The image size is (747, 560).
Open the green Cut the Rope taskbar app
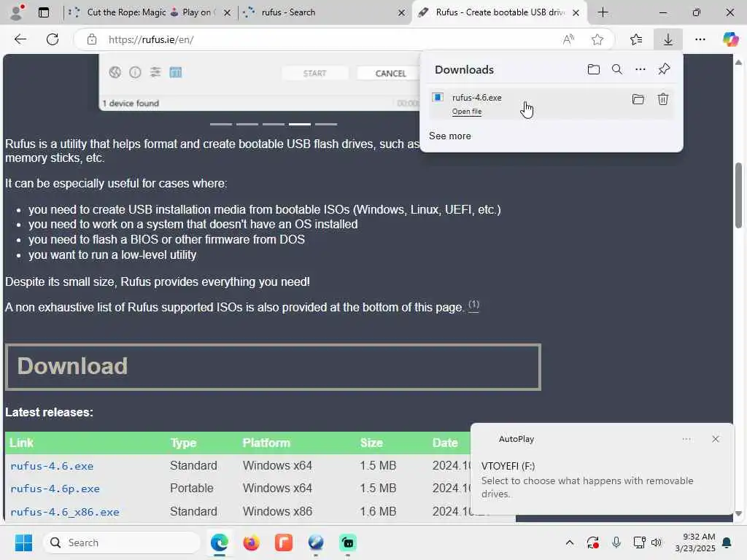[x=348, y=542]
